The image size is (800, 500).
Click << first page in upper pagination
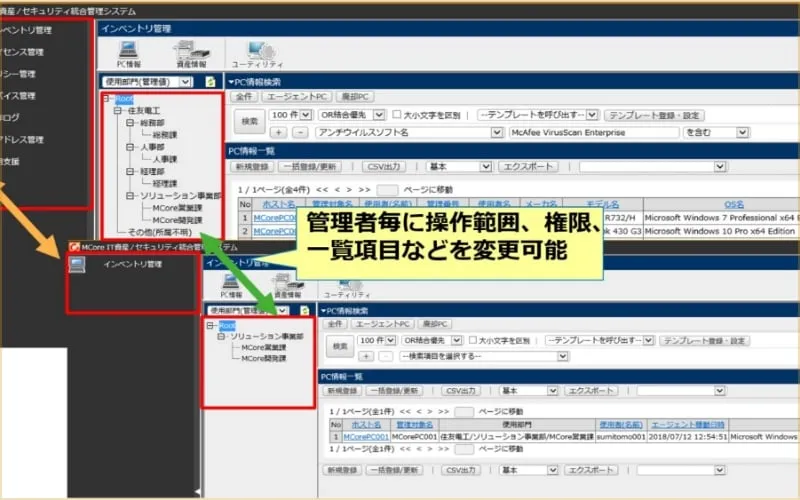click(x=321, y=189)
